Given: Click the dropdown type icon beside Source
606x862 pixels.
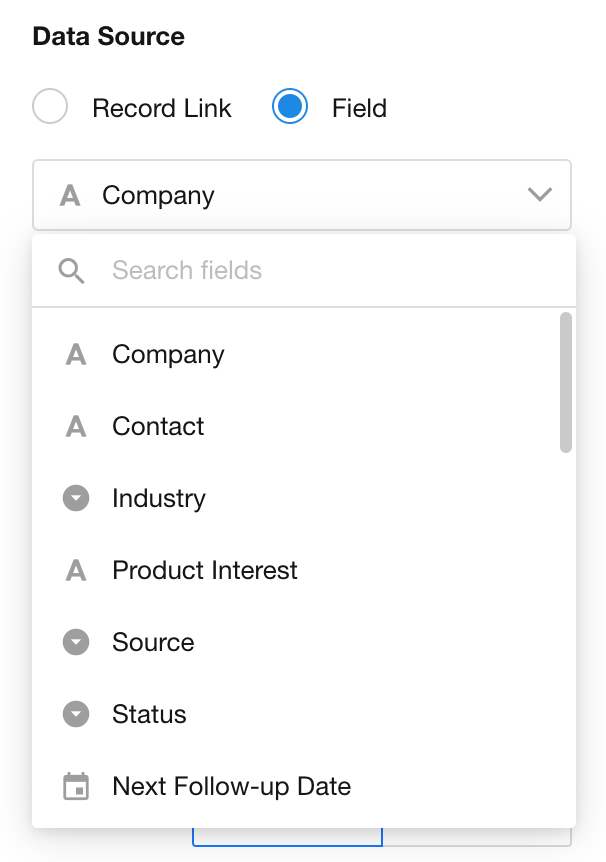Looking at the screenshot, I should (x=76, y=643).
